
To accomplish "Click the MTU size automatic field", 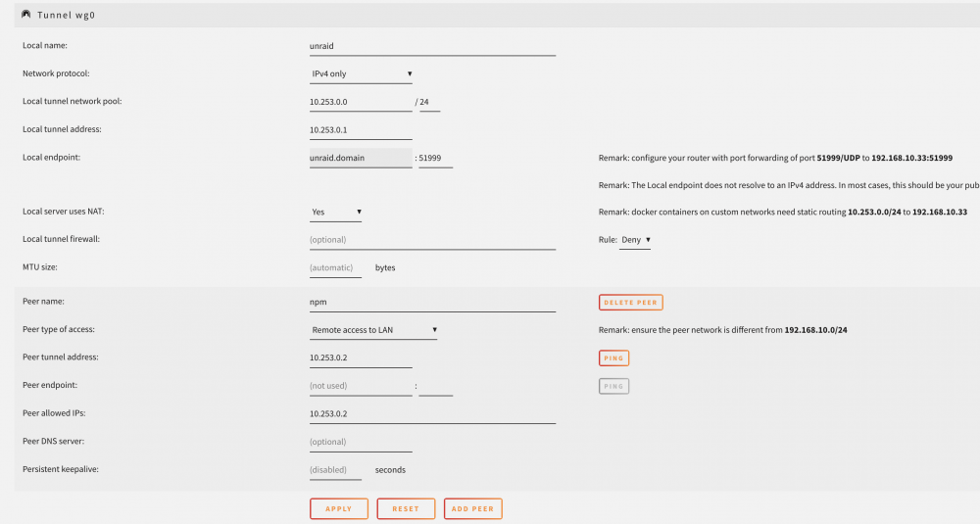I will 335,268.
